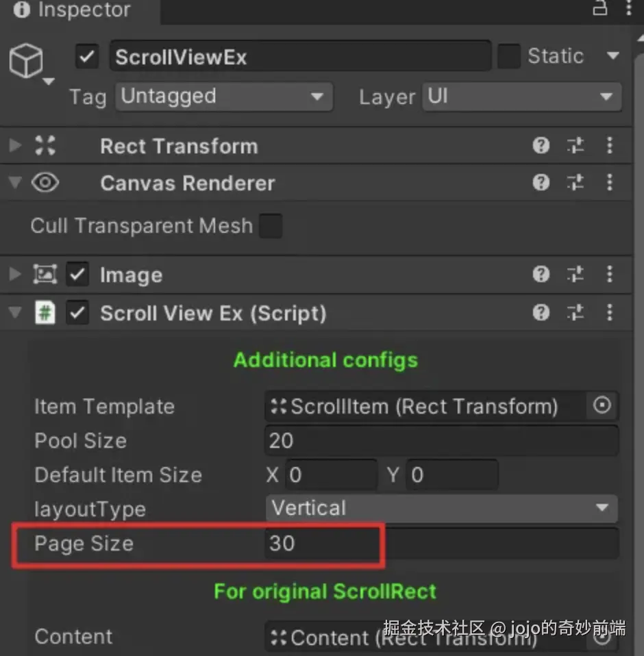Open the layoutType Vertical dropdown
644x656 pixels.
coord(441,508)
